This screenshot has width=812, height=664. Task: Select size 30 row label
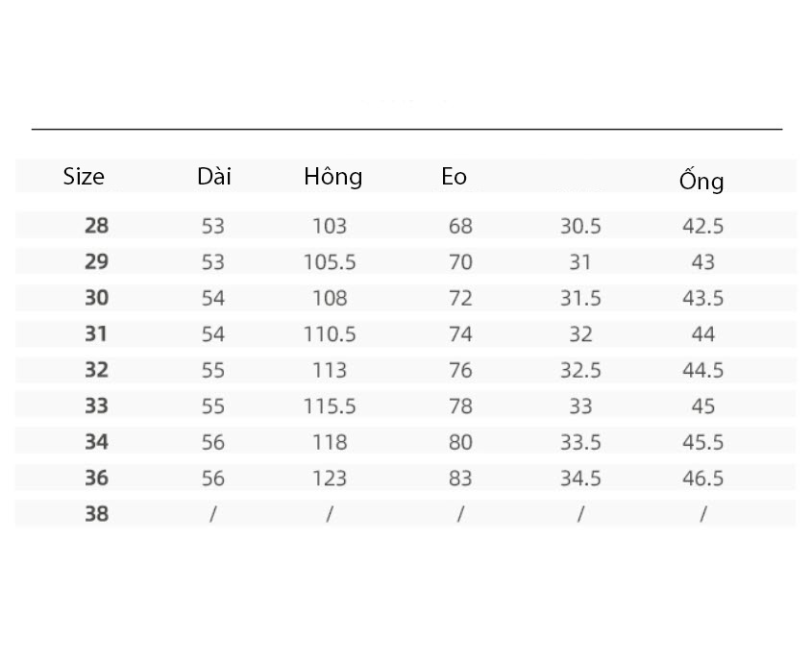pos(97,298)
